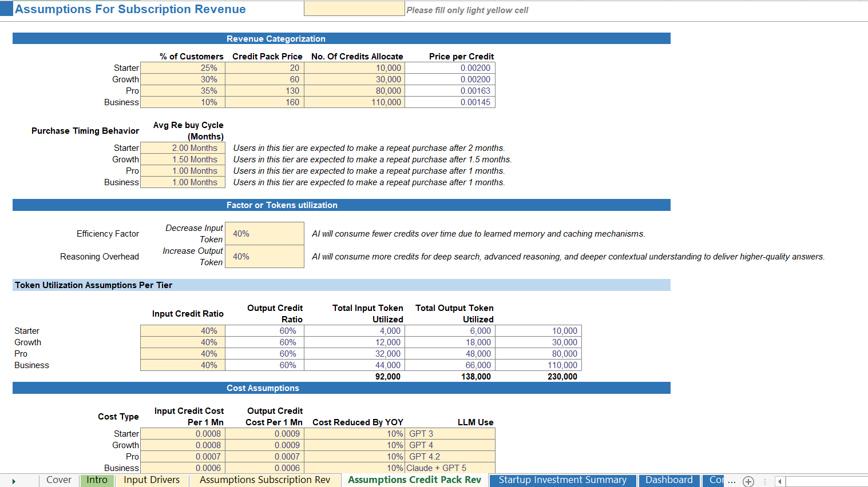The image size is (868, 487).
Task: Add a new worksheet via the plus icon
Action: (x=748, y=481)
